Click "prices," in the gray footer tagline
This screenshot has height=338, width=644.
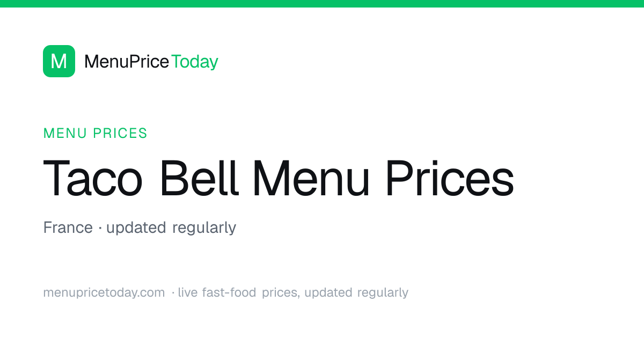(x=281, y=293)
